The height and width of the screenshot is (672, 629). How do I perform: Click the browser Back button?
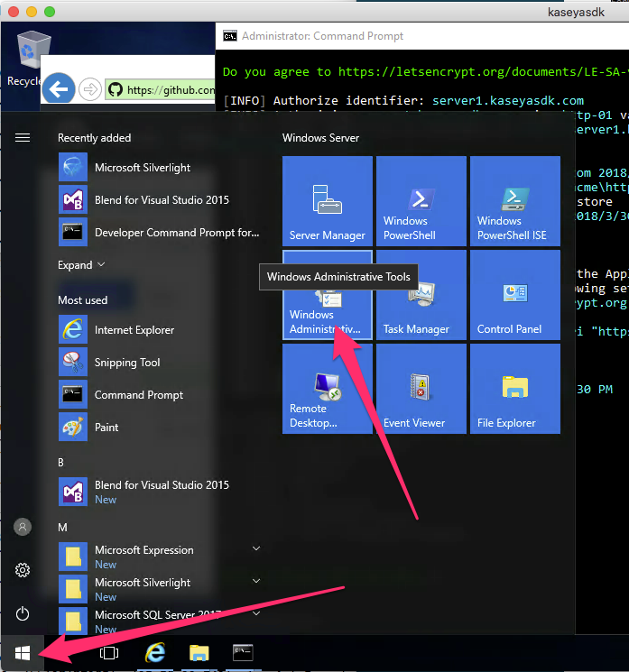(x=59, y=88)
